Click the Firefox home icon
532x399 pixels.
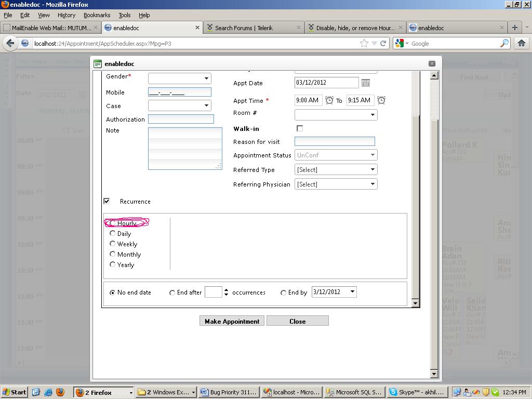coord(522,43)
